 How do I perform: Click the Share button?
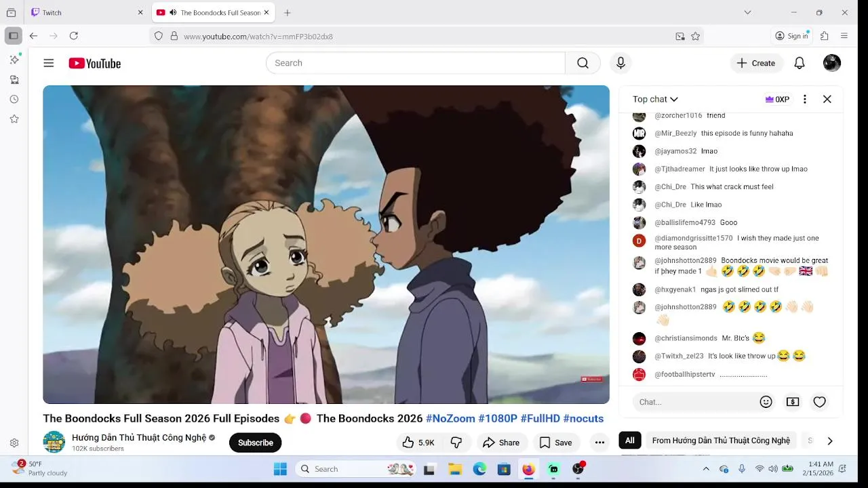[500, 443]
